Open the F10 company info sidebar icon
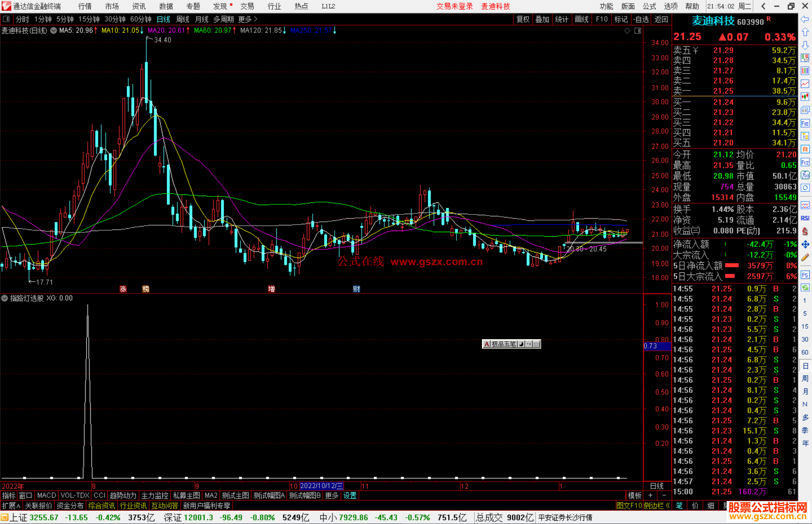The height and width of the screenshot is (524, 812). pos(805,123)
